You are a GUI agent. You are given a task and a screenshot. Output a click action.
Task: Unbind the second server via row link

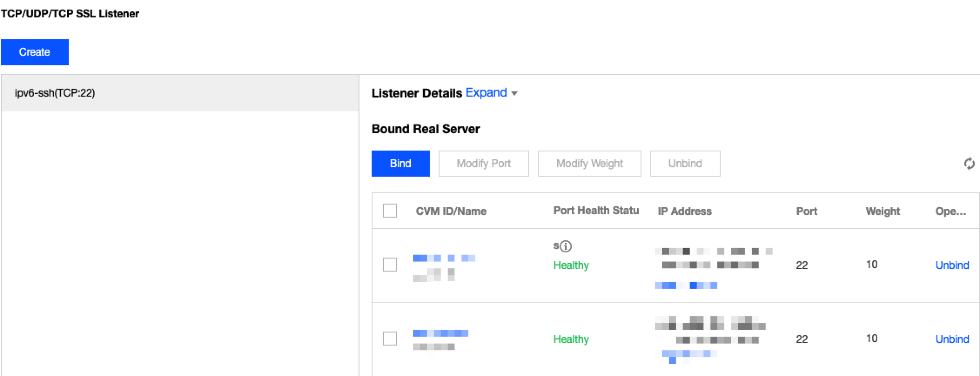pyautogui.click(x=952, y=339)
